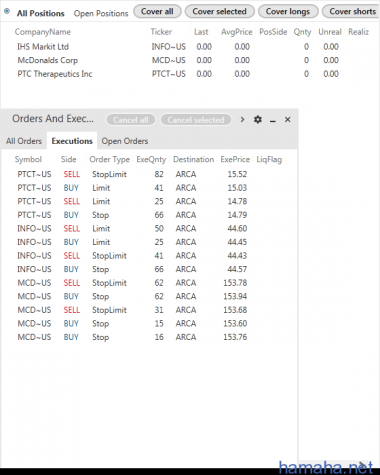Select PTCT SELL Limit execution at 14.78
This screenshot has width=380, height=475.
click(x=149, y=201)
